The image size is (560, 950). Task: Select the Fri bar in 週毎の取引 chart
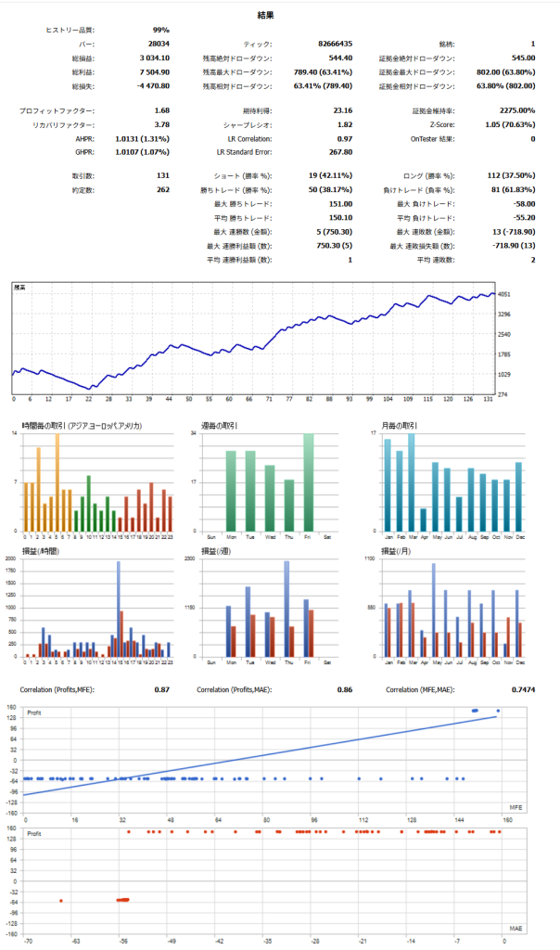coord(308,482)
